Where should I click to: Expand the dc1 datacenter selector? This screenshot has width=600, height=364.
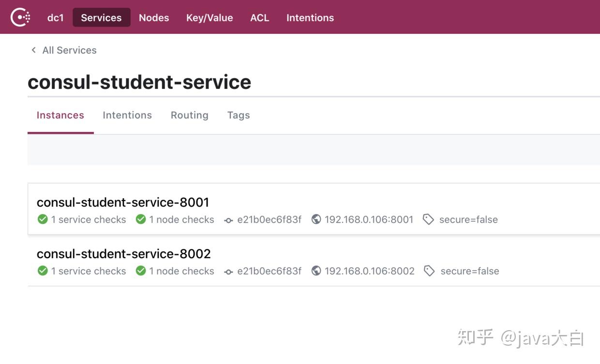(55, 17)
